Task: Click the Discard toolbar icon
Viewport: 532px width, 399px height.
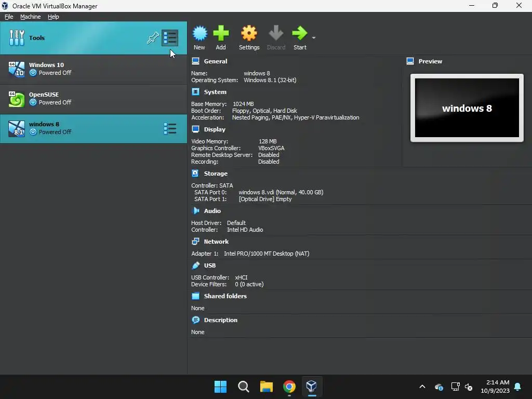Action: pyautogui.click(x=276, y=33)
